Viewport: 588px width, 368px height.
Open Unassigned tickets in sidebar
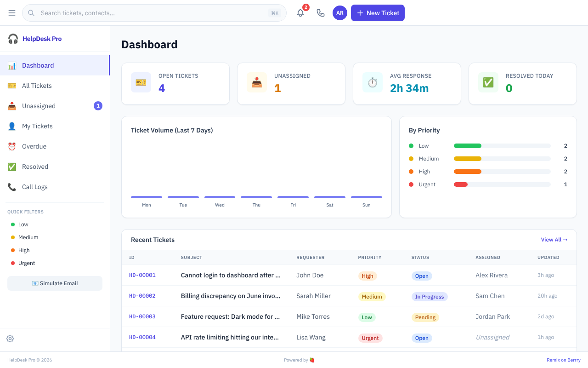(55, 106)
